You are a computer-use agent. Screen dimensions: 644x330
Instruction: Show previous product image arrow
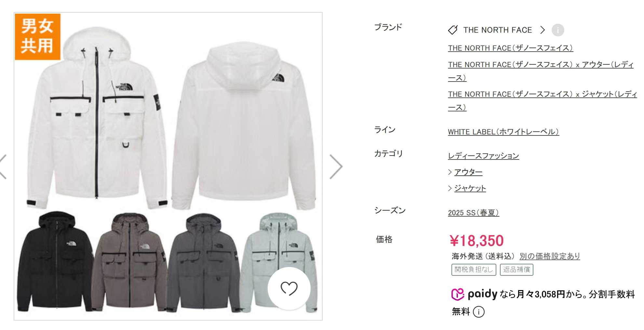tap(3, 167)
